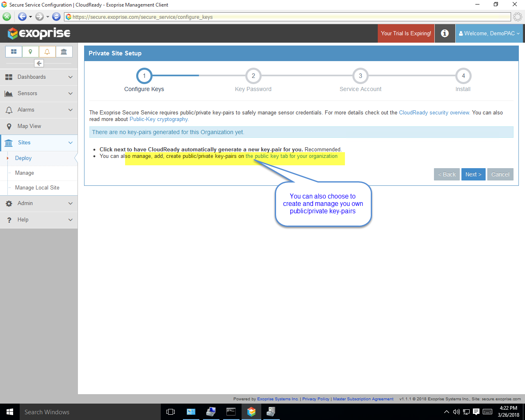Open the map pin quick icon
Image resolution: width=525 pixels, height=420 pixels.
pos(30,52)
